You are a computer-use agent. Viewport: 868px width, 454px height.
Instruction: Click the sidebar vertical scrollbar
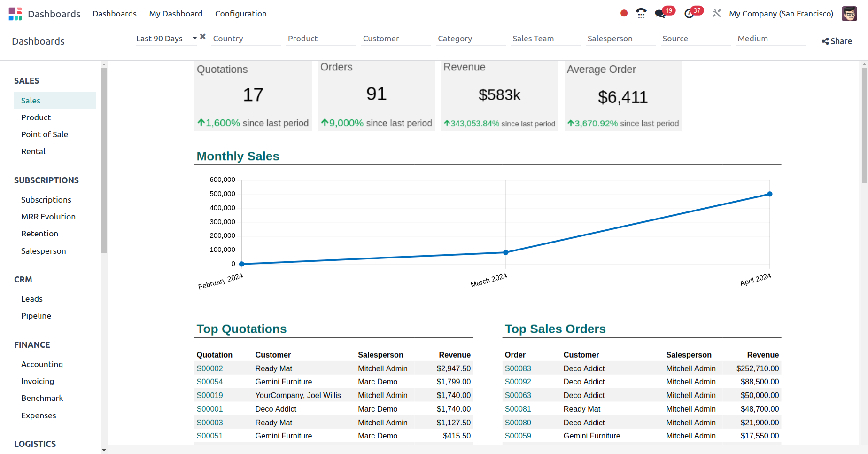[104, 160]
